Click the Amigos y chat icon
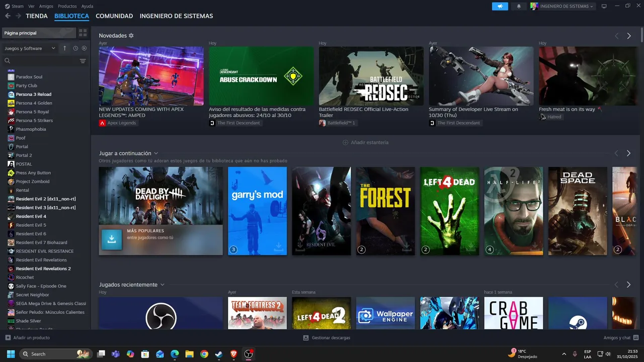This screenshot has height=362, width=644. pos(636,338)
